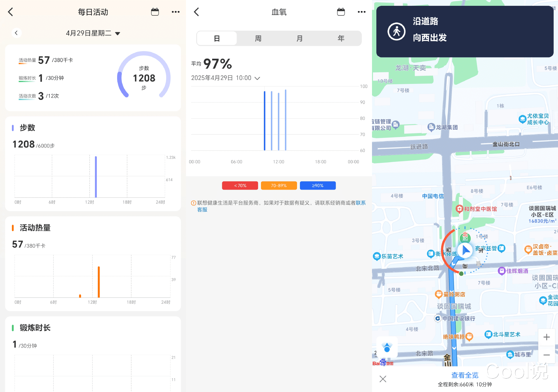Image resolution: width=558 pixels, height=392 pixels.
Task: Zoom out the map with minus
Action: [547, 355]
